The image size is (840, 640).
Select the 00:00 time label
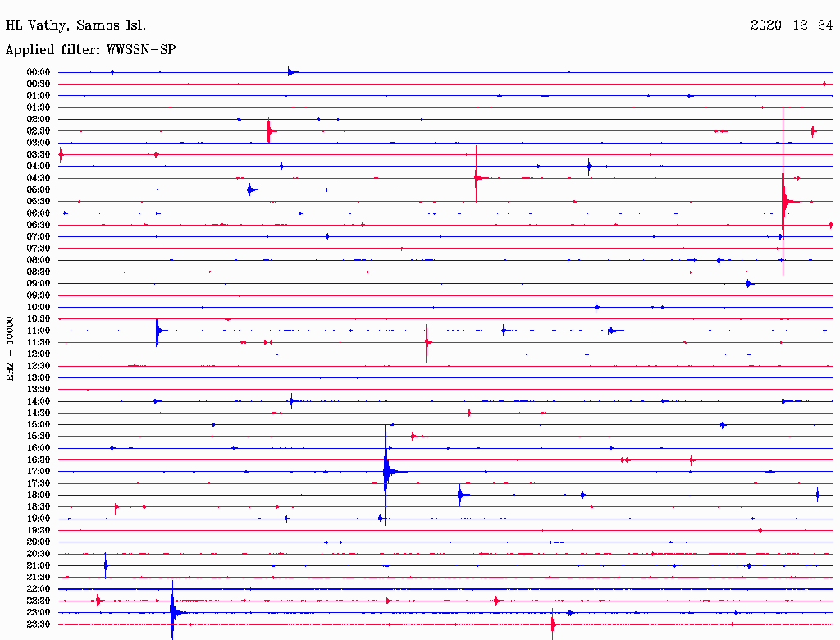(x=39, y=72)
